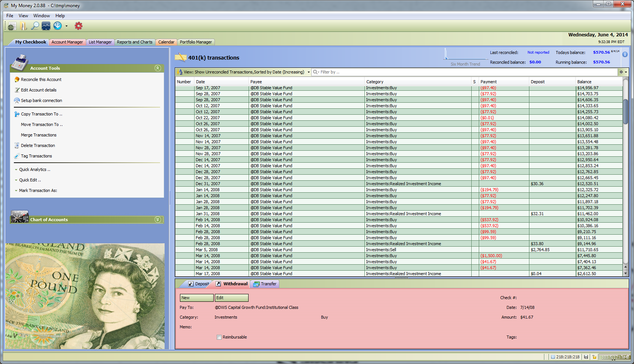
Task: Click the status bar unlocked padlock icon
Action: [594, 357]
